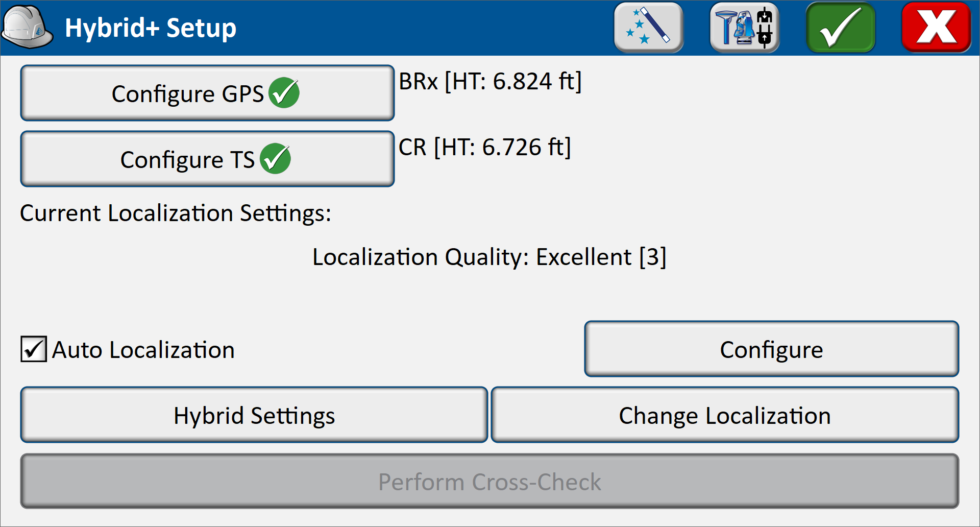Viewport: 980px width, 527px height.
Task: Click the Hybrid+ Setup title text
Action: (x=151, y=28)
